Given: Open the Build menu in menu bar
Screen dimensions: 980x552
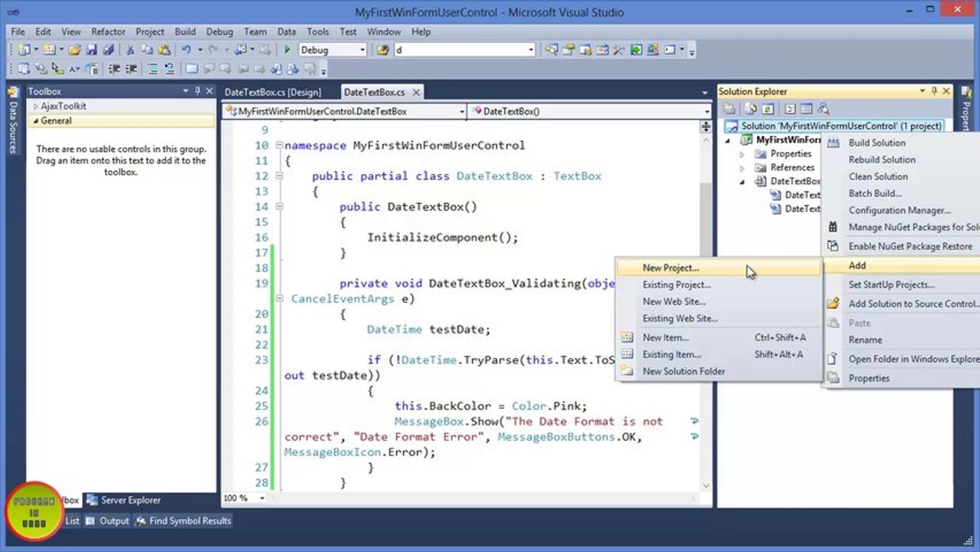Looking at the screenshot, I should coord(185,31).
